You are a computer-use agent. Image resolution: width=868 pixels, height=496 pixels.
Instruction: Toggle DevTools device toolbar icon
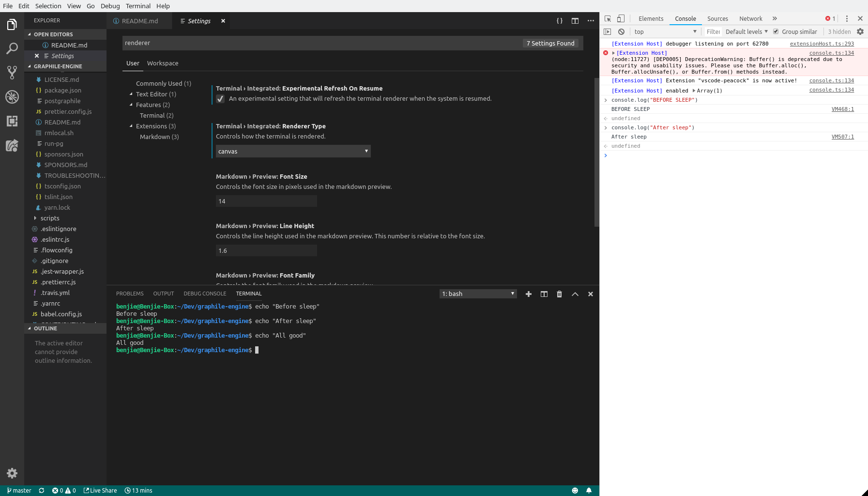(621, 18)
